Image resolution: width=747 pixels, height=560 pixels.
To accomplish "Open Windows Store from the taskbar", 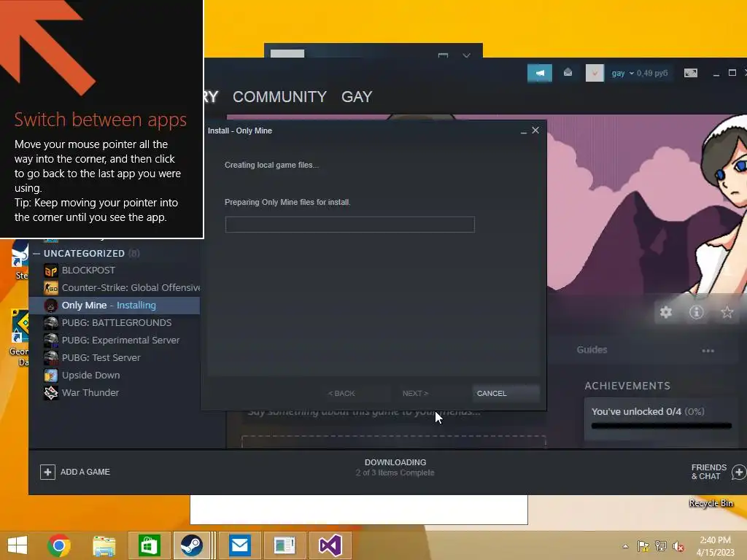I will pyautogui.click(x=149, y=545).
